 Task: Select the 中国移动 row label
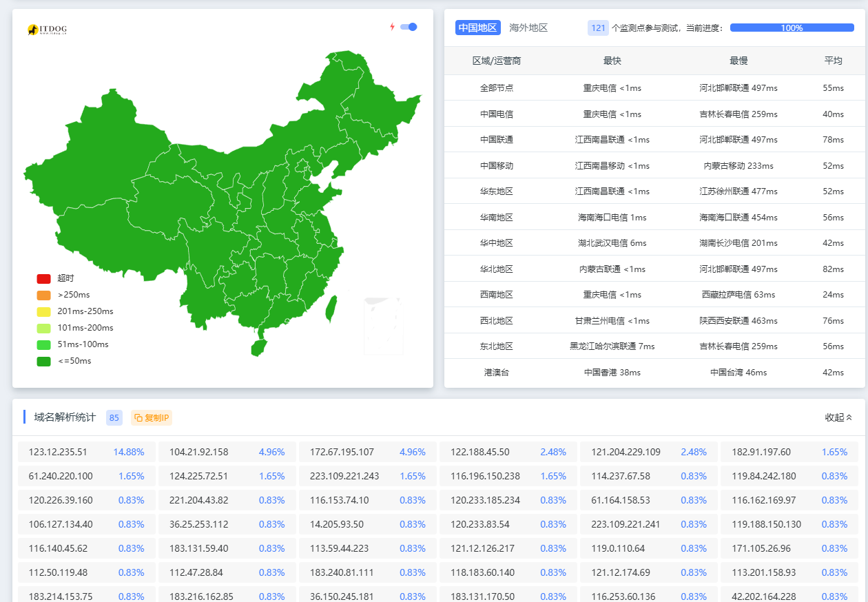pyautogui.click(x=497, y=165)
